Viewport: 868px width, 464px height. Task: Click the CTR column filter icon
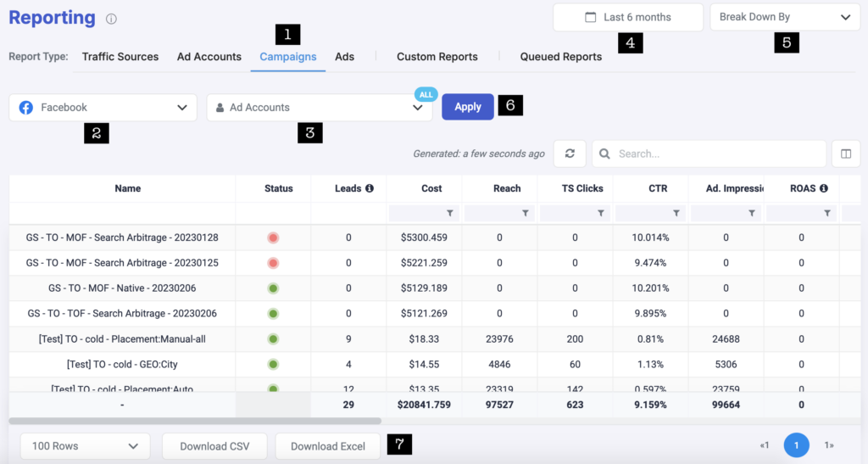tap(676, 214)
